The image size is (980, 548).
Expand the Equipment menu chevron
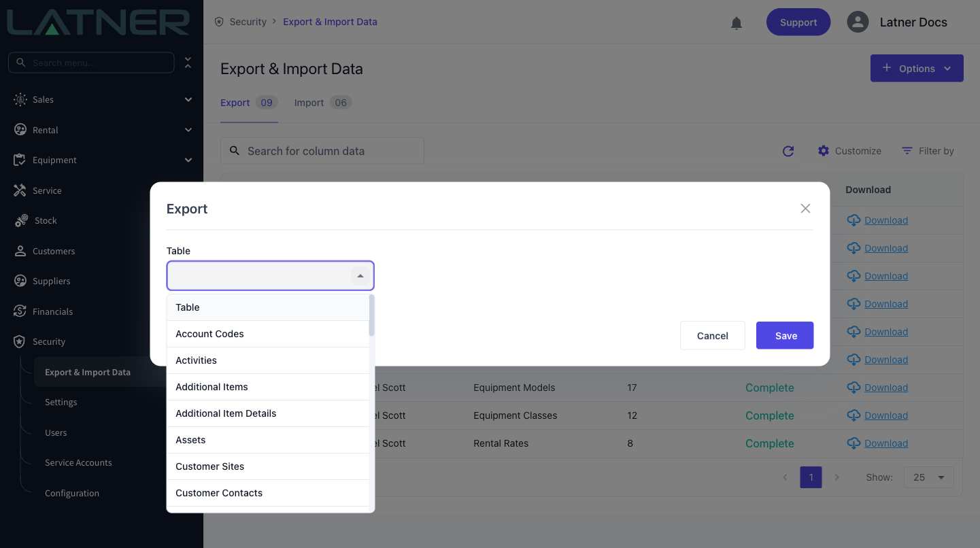tap(188, 160)
